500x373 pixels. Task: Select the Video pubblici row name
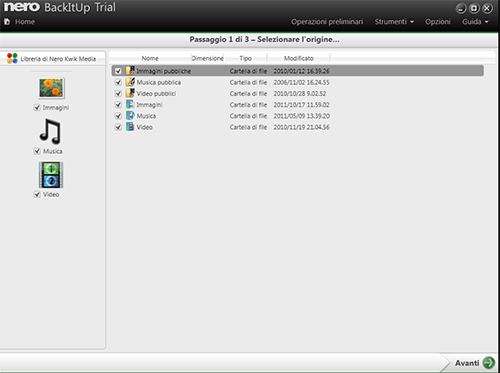coord(156,94)
